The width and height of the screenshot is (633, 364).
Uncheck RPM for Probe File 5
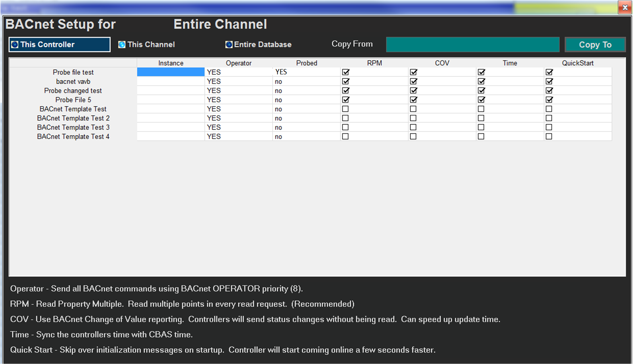[346, 100]
